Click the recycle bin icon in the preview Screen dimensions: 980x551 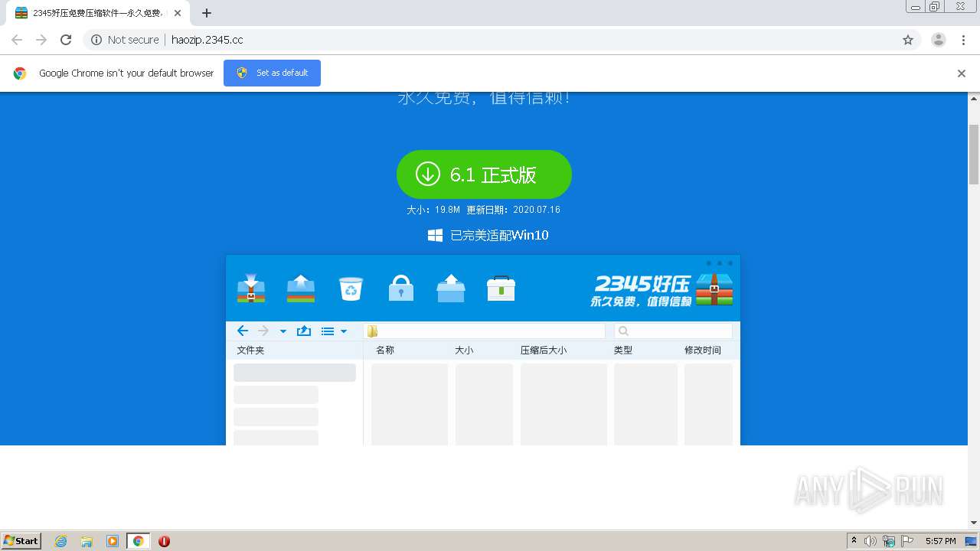[351, 289]
